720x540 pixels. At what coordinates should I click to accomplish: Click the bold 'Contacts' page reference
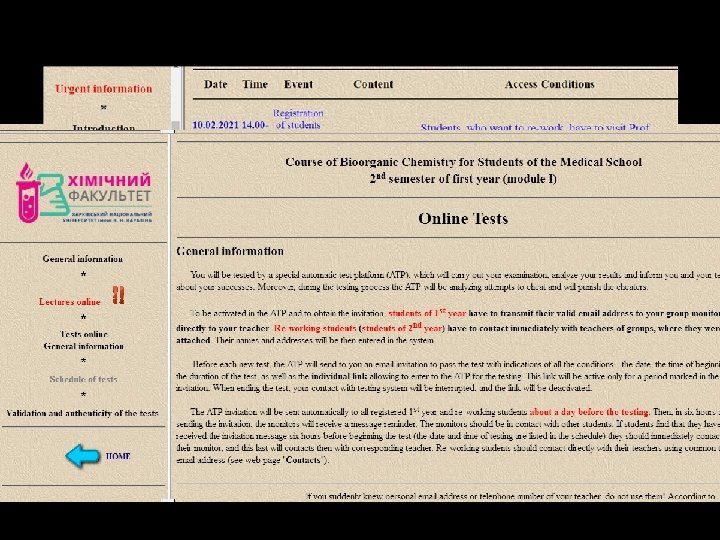[x=303, y=460]
